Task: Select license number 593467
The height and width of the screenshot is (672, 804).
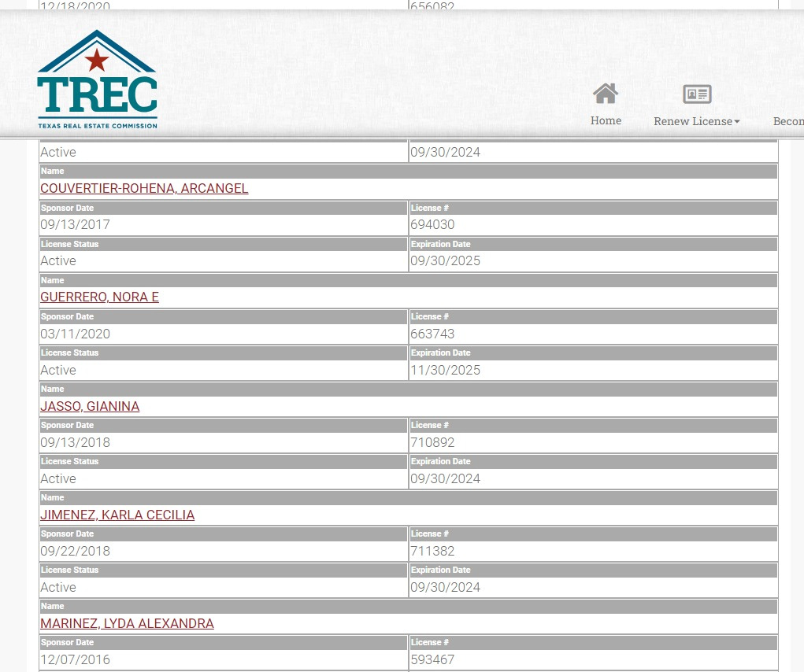Action: point(432,659)
